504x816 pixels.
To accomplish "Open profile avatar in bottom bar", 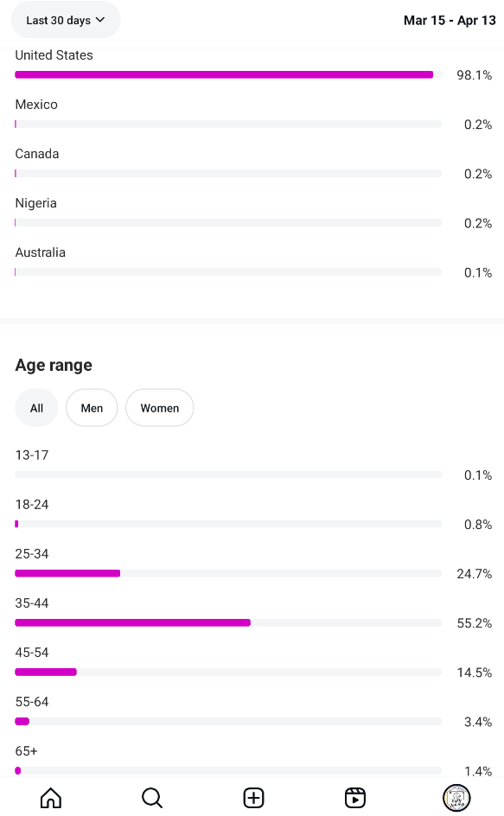I will 456,797.
